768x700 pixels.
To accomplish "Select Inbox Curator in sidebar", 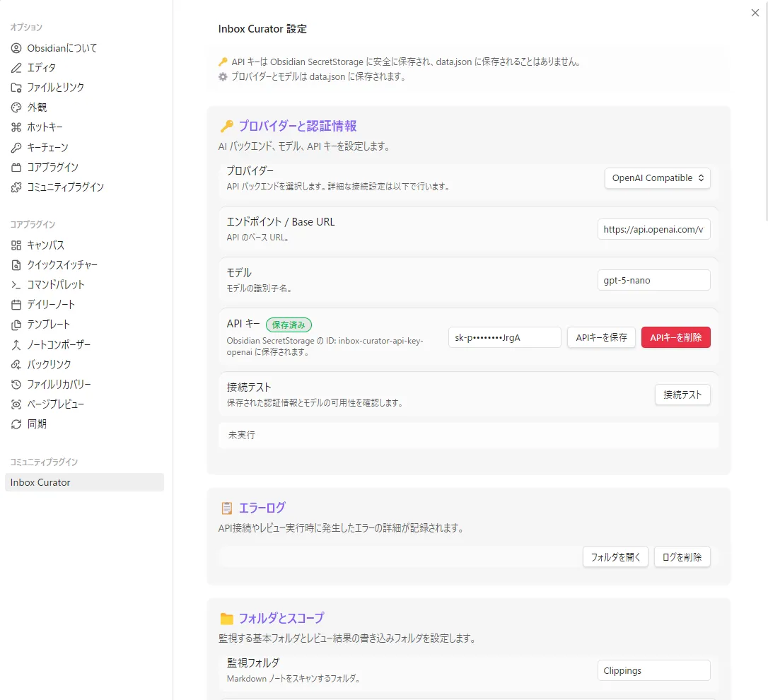I will (84, 482).
